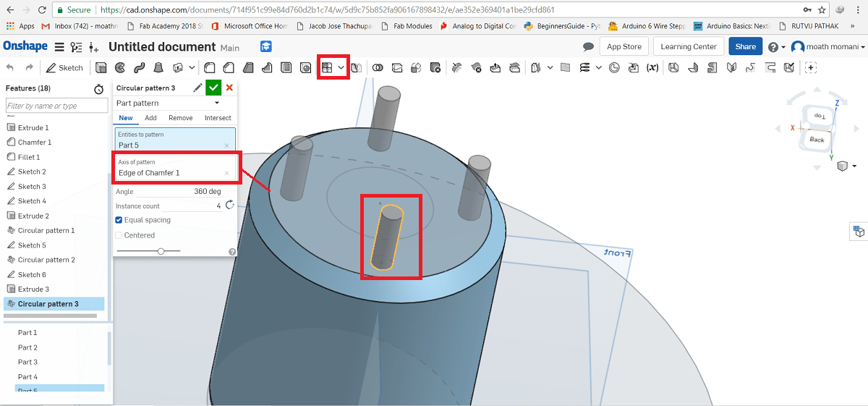The image size is (868, 406).
Task: Click the final preview slider handle
Action: coord(161,251)
